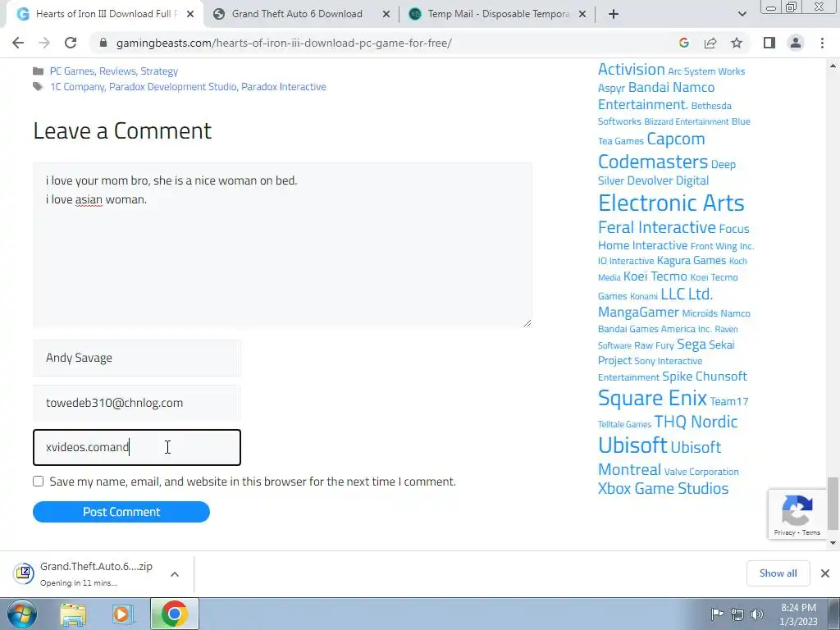The image size is (840, 630).
Task: Click the reCAPTCHA Privacy link
Action: (784, 532)
